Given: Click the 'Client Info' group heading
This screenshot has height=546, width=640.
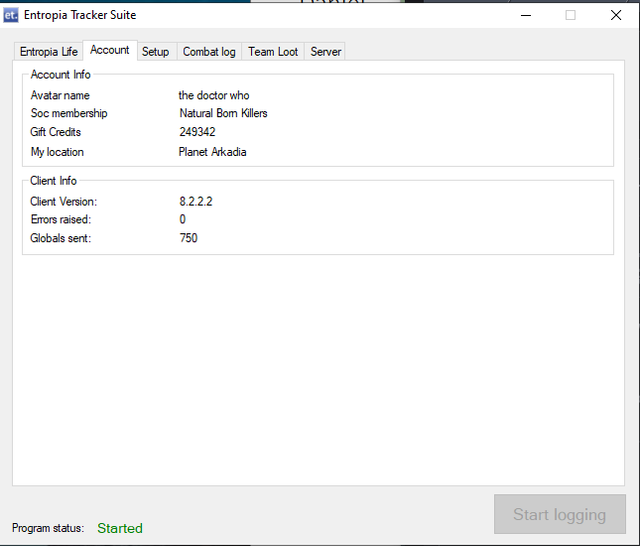Looking at the screenshot, I should coord(53,180).
